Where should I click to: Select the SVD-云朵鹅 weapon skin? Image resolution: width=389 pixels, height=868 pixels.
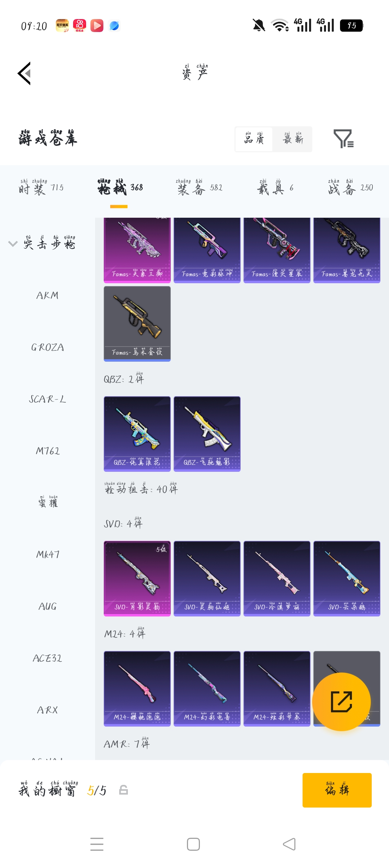pos(347,578)
